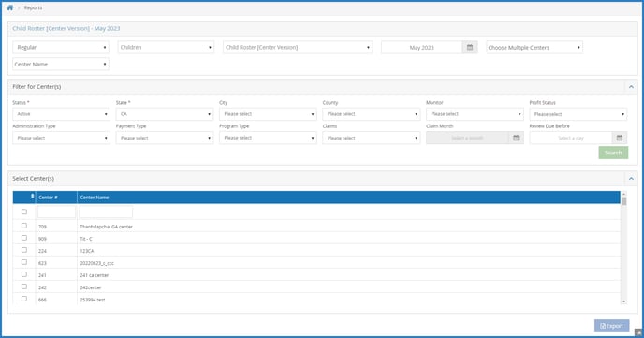Toggle the select-all centers checkbox

(24, 212)
